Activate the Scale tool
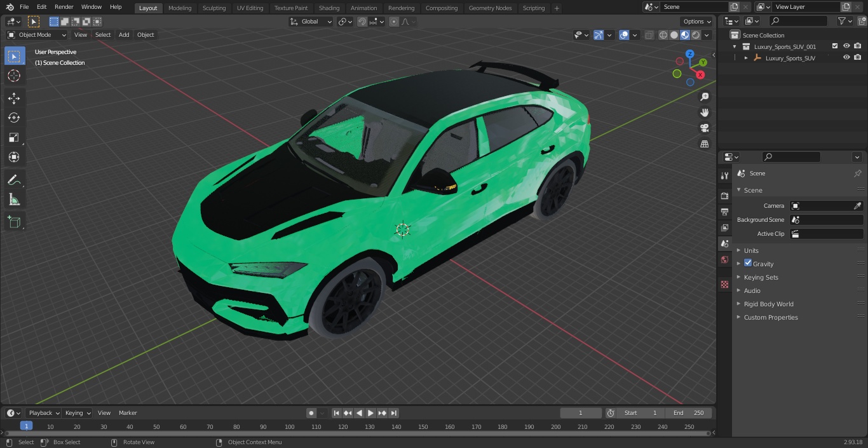The width and height of the screenshot is (868, 448). point(14,137)
